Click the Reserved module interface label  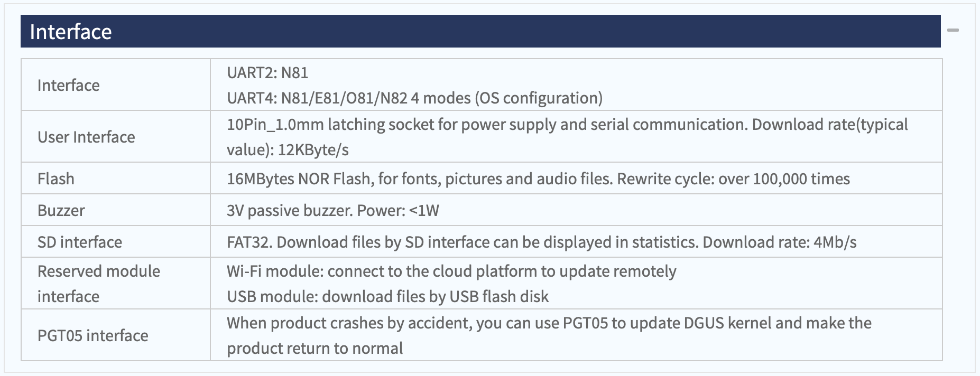99,284
